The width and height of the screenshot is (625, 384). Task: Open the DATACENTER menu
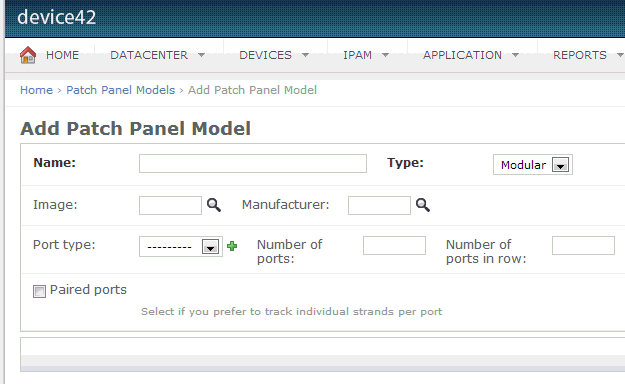click(149, 55)
